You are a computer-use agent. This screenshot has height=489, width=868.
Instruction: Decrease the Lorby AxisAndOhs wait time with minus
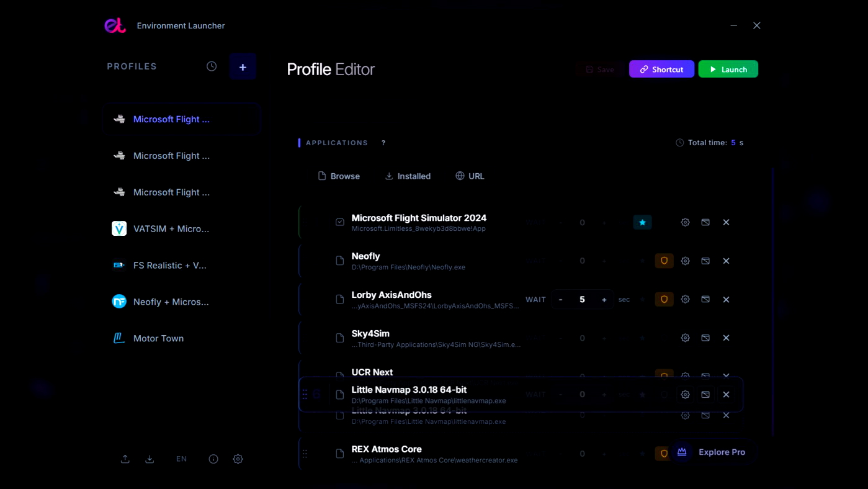(561, 299)
